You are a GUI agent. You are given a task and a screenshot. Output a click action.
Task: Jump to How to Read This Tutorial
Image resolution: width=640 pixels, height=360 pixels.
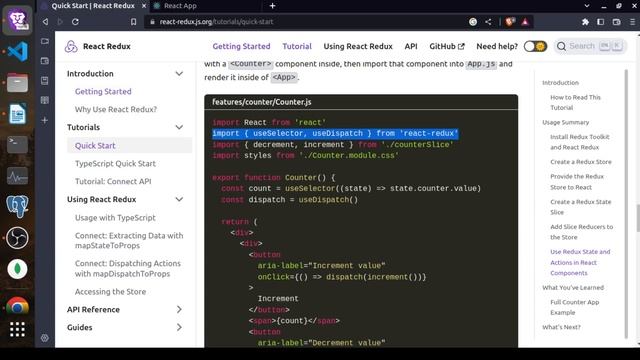[575, 102]
